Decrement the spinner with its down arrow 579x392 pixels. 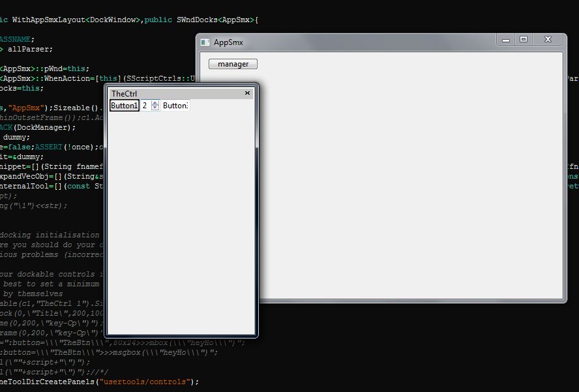[155, 108]
